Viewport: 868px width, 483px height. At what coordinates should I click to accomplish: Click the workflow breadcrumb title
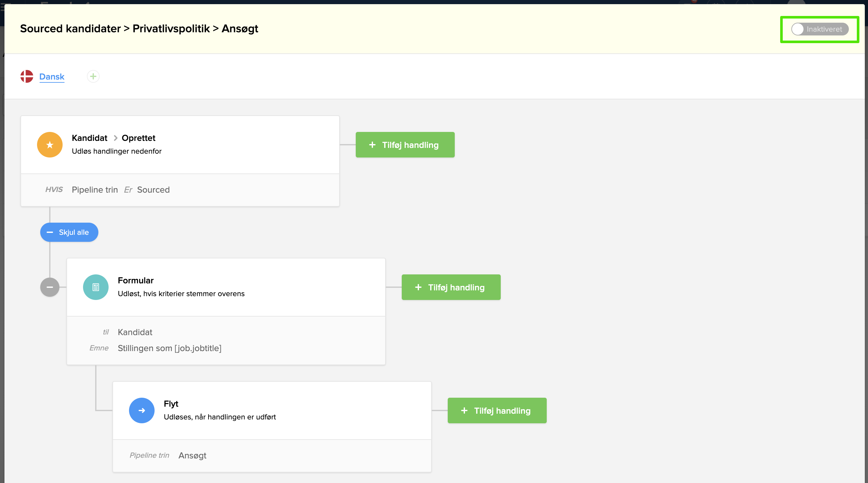(139, 29)
